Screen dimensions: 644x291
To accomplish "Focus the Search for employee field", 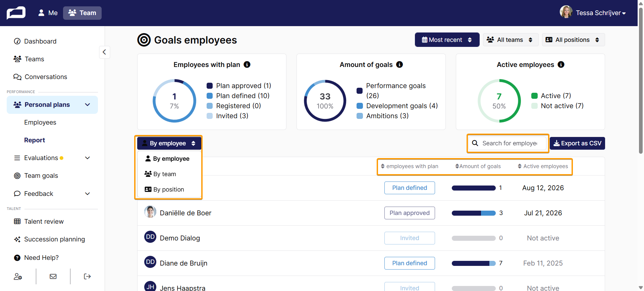I will (x=508, y=143).
